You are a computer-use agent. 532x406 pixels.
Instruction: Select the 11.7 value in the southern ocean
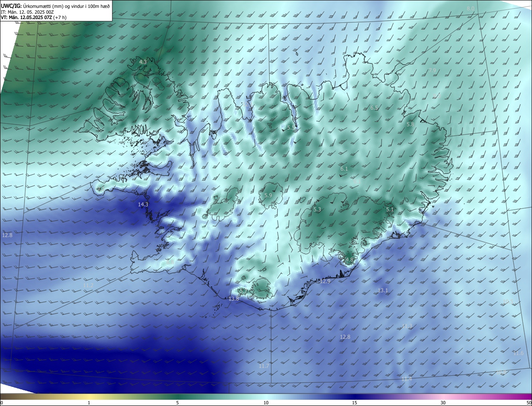click(x=264, y=366)
